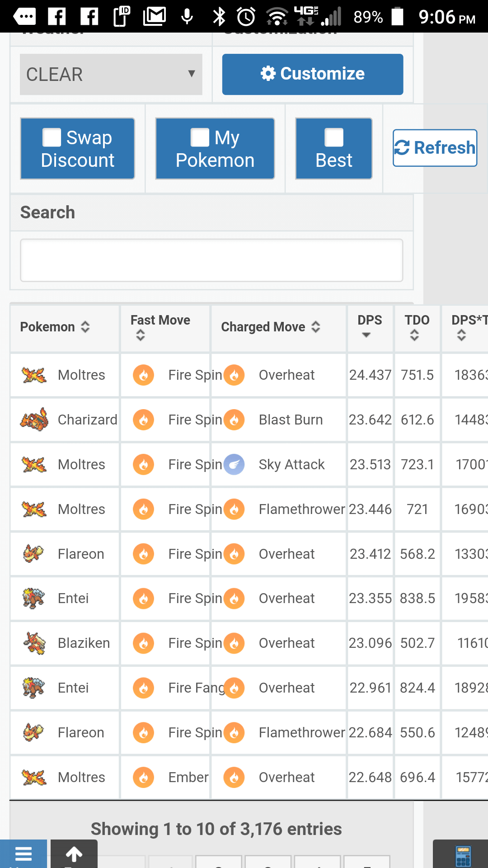Click fire type icon beside Blast Burn
Screen dimensions: 488x868
click(x=234, y=420)
